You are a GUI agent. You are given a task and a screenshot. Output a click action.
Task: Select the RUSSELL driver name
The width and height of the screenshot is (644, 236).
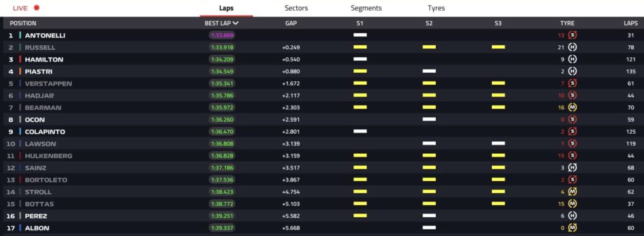tap(40, 48)
